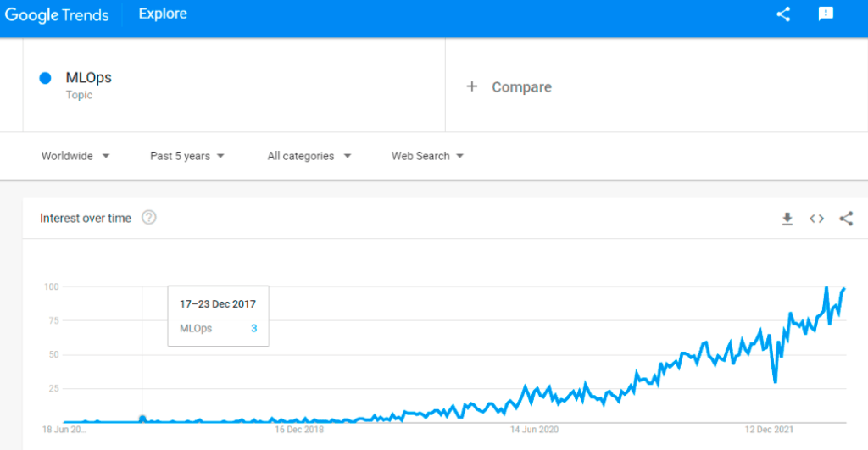868x450 pixels.
Task: Expand the Worldwide region dropdown
Action: [75, 156]
